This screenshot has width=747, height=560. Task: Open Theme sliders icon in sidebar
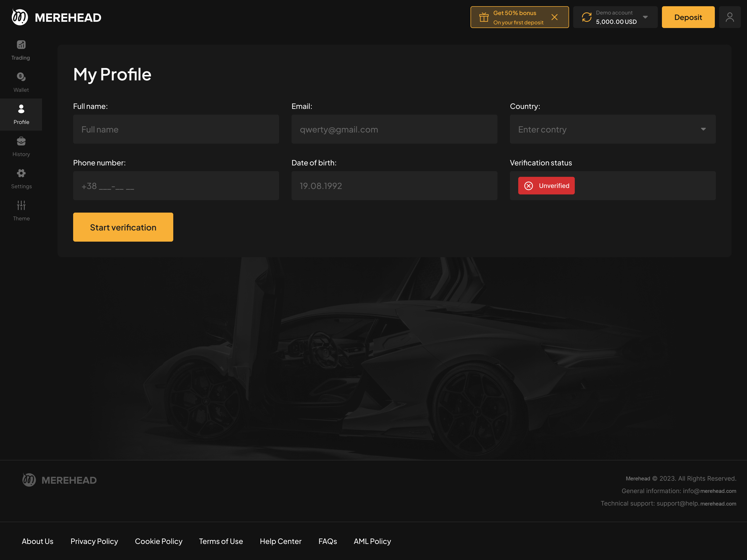[x=21, y=205]
